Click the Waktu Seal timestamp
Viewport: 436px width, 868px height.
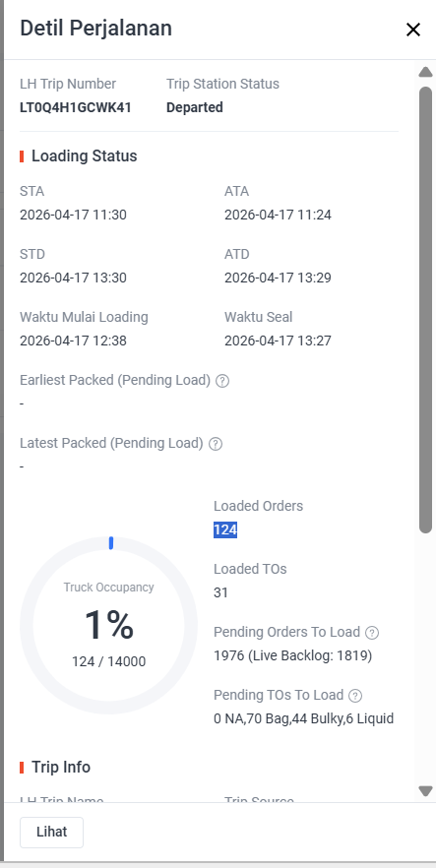(x=278, y=341)
